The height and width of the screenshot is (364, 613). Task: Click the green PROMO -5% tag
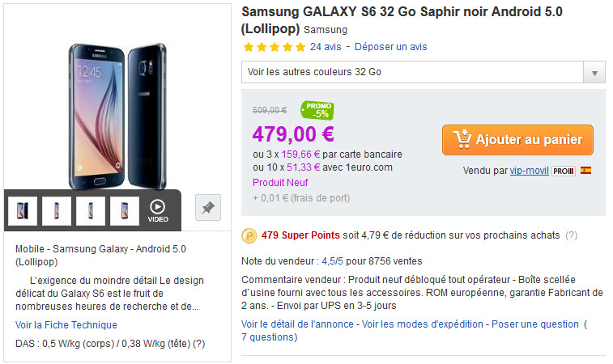coord(317,111)
